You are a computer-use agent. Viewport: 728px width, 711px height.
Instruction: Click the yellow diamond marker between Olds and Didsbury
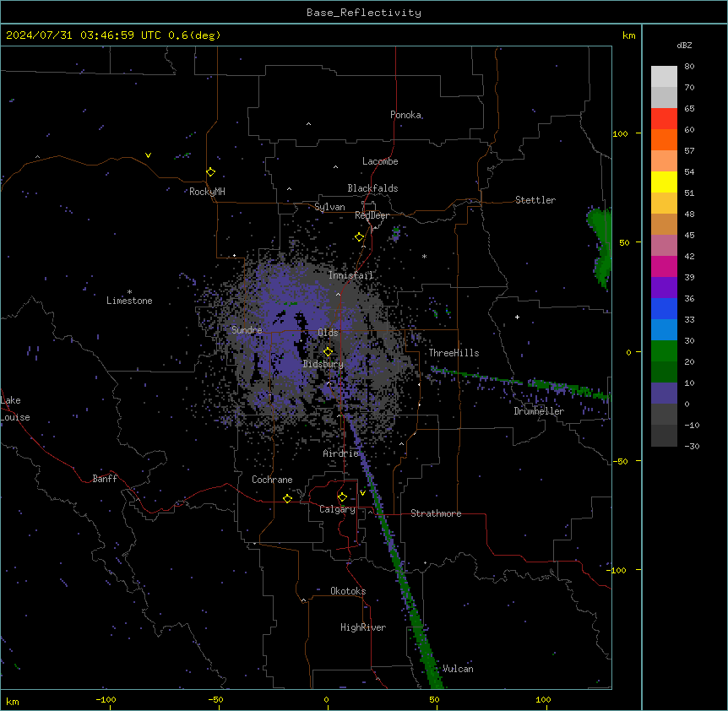click(328, 352)
